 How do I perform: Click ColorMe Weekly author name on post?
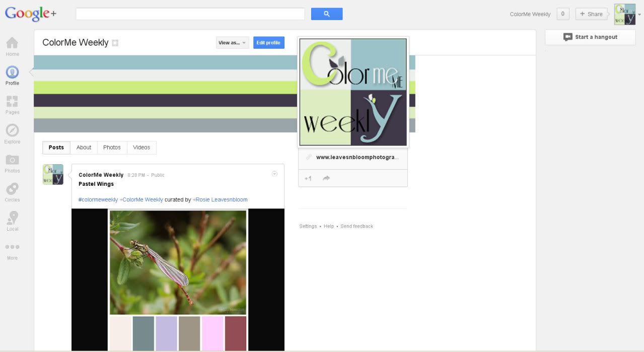pos(101,175)
